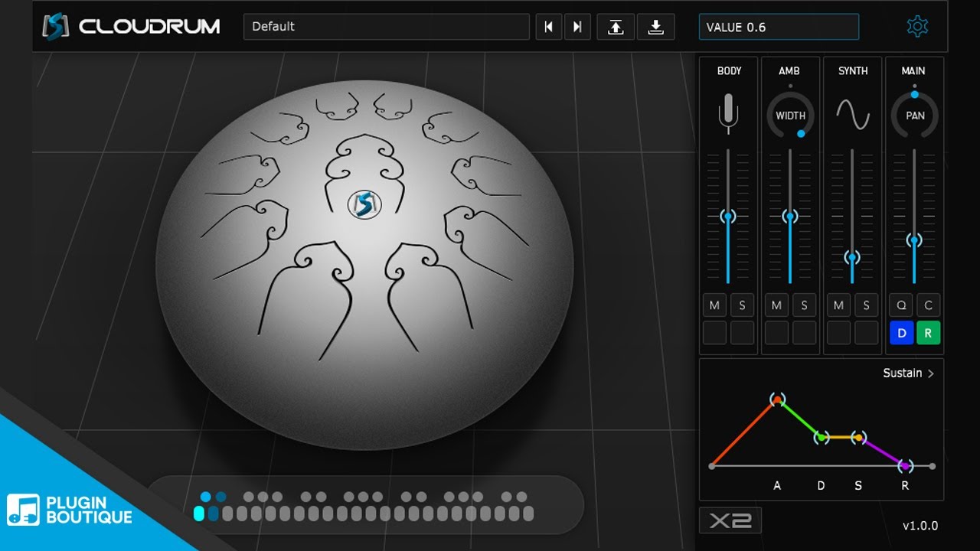The height and width of the screenshot is (551, 980).
Task: Click the VALUE 0.6 display field
Action: 779,27
